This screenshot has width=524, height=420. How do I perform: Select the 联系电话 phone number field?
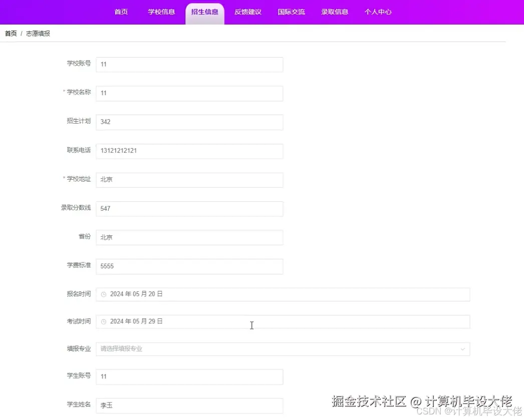pyautogui.click(x=189, y=151)
